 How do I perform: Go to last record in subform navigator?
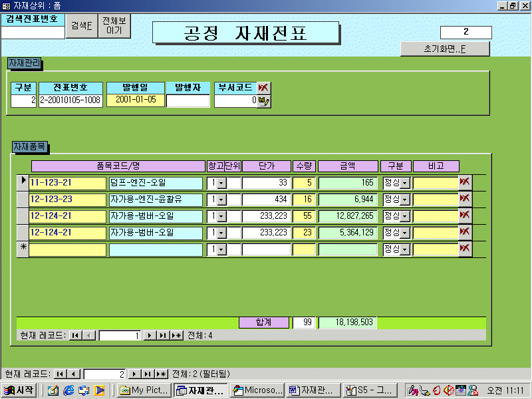click(163, 336)
